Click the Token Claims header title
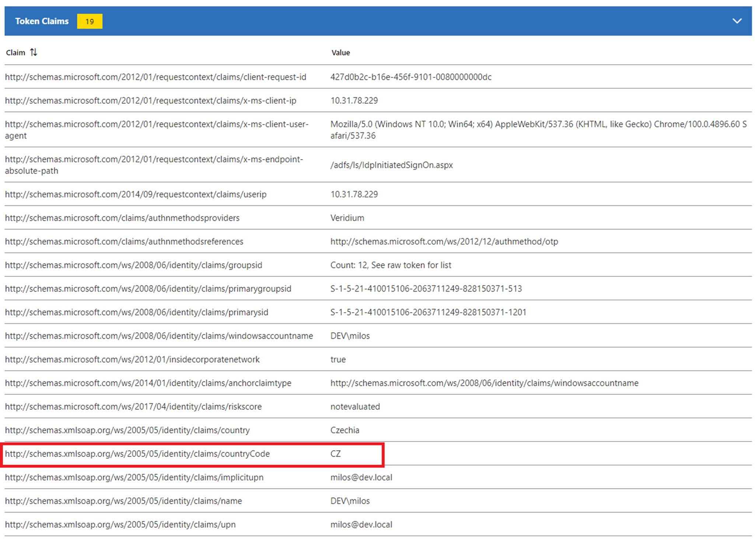The image size is (756, 539). pyautogui.click(x=42, y=21)
